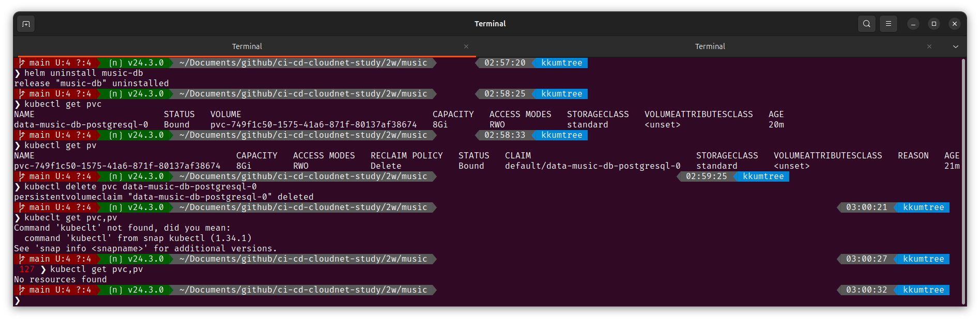
Task: Click the '03:00:21' timestamp
Action: pos(867,207)
